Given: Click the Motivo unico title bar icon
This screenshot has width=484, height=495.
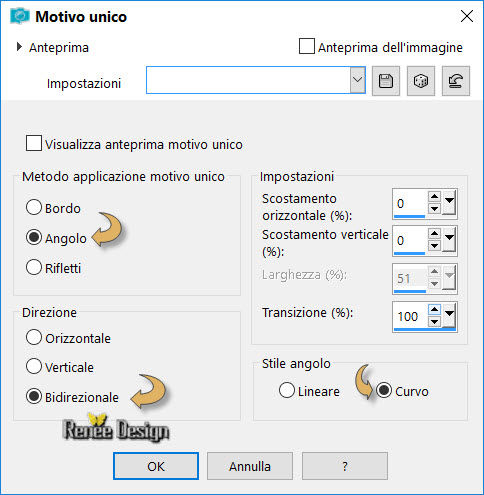Looking at the screenshot, I should [x=20, y=16].
